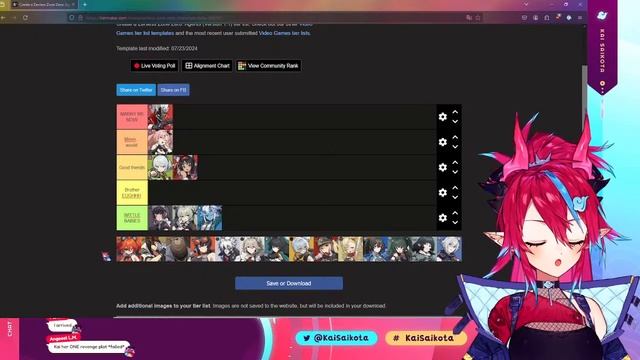Move the yellow Brother tier up

pyautogui.click(x=455, y=188)
